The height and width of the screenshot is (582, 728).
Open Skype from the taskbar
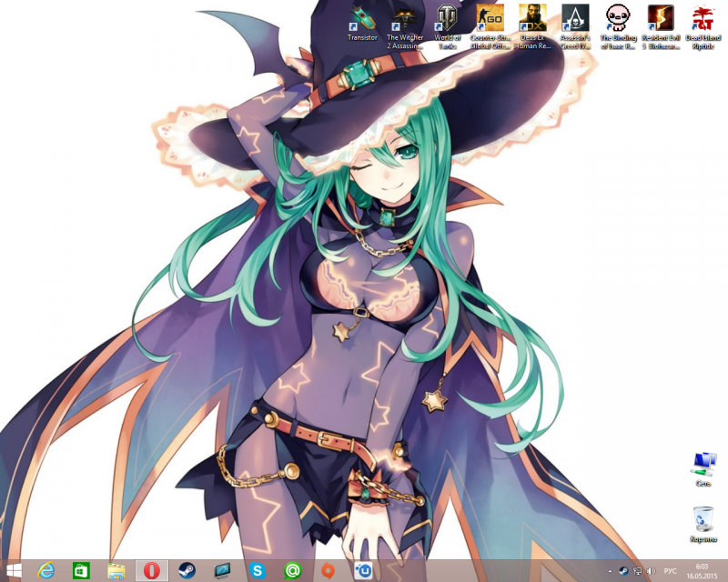pos(258,570)
